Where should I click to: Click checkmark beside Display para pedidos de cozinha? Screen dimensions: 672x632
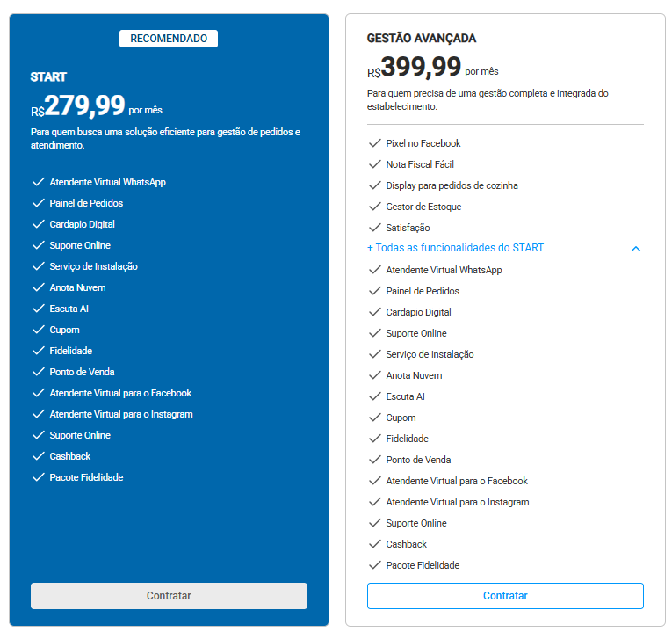coord(375,185)
